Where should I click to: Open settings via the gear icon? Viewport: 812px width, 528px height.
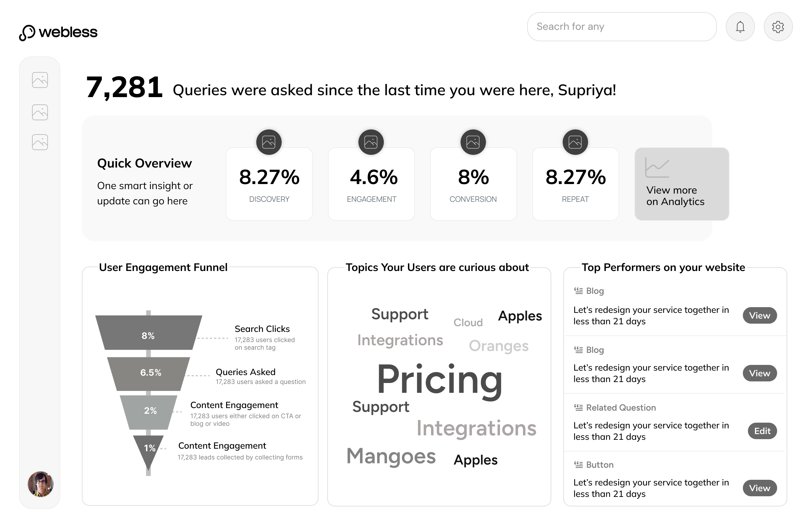[x=777, y=27]
